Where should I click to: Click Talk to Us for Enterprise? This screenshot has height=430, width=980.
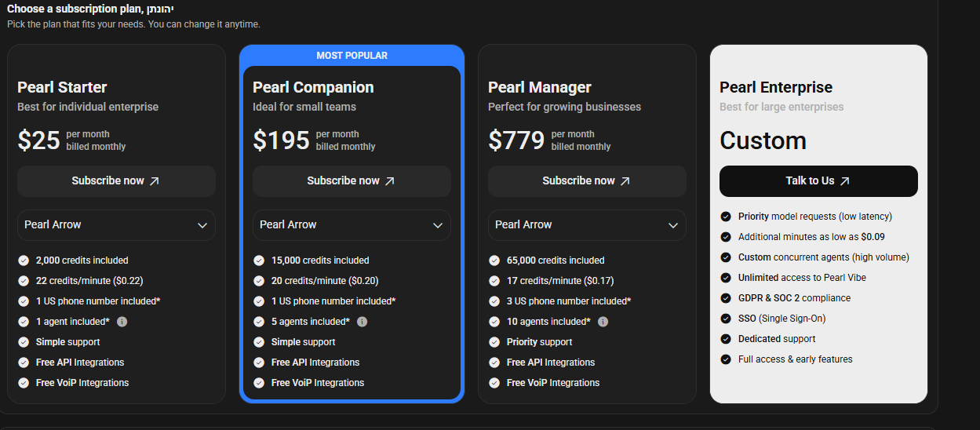pos(818,180)
